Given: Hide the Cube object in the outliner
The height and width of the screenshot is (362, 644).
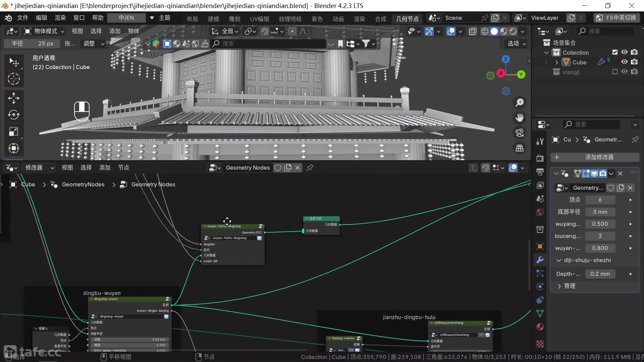Looking at the screenshot, I should 624,62.
